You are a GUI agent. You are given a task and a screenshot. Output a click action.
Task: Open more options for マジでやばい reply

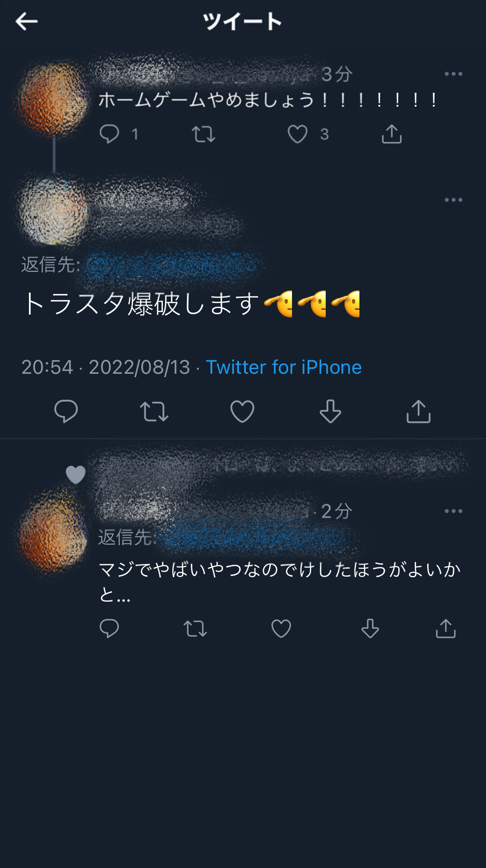(454, 511)
